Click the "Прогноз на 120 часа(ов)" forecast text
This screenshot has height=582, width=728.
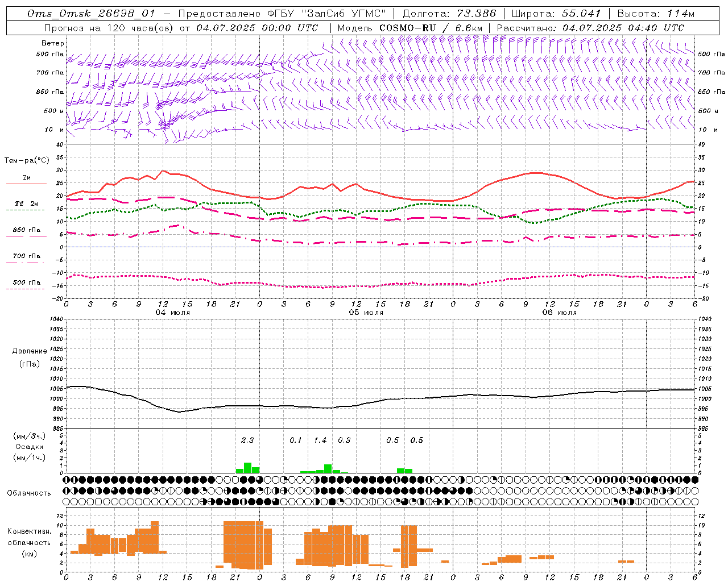click(109, 28)
